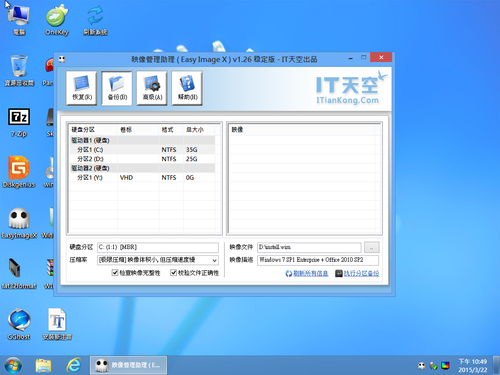This screenshot has width=500, height=375.
Task: Launch the OneKey desktop shortcut
Action: [x=57, y=20]
